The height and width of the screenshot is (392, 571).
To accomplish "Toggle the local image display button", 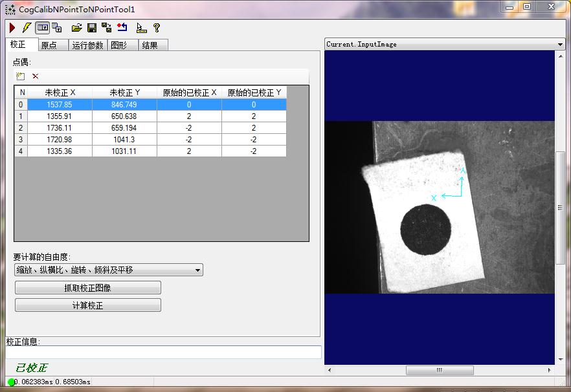I will click(42, 28).
